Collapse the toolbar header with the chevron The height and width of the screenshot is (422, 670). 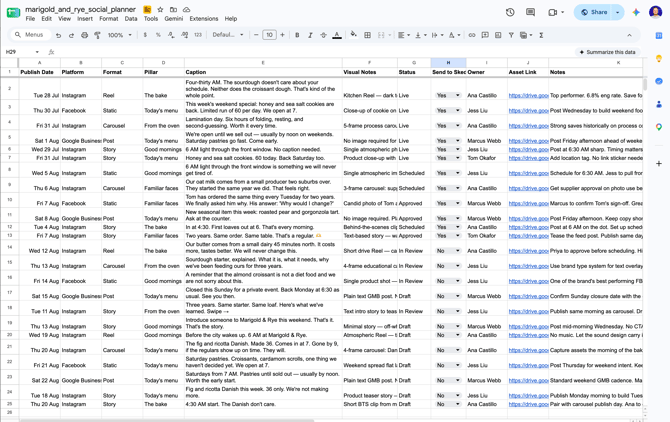coord(629,35)
